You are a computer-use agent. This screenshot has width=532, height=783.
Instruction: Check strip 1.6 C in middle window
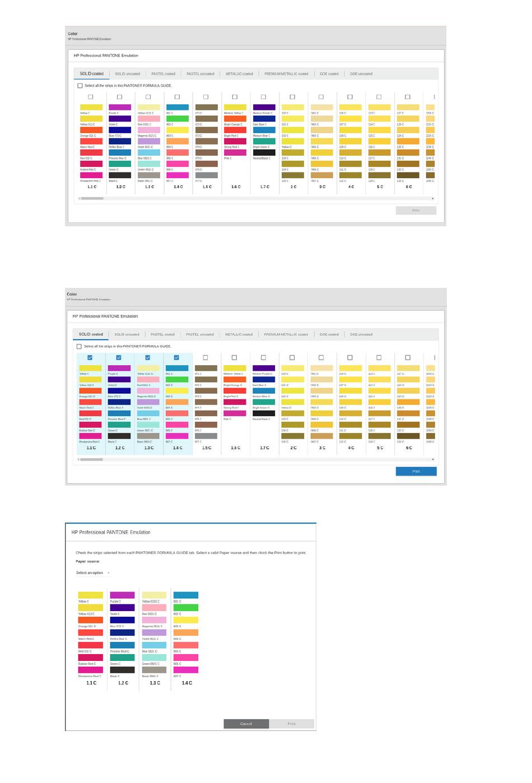[x=235, y=357]
